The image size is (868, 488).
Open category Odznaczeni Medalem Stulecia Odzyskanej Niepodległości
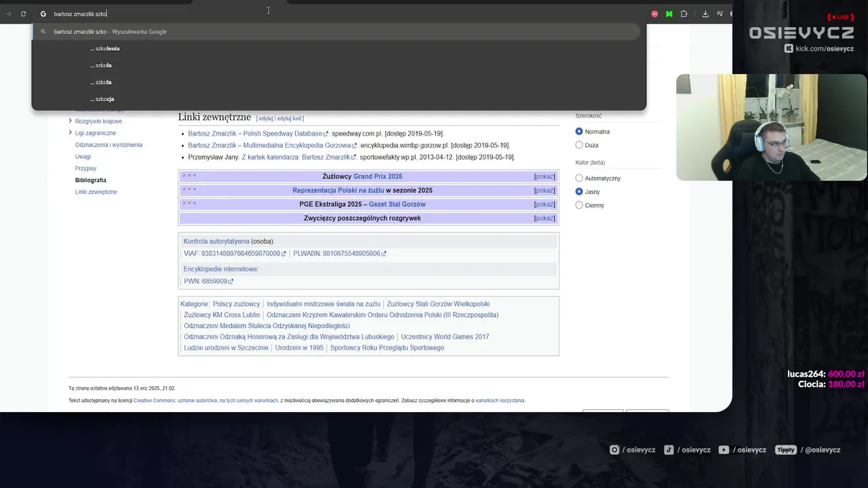pos(267,326)
